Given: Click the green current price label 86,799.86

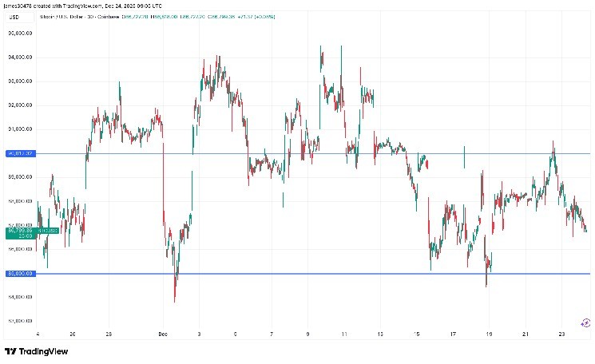Looking at the screenshot, I should (x=21, y=233).
